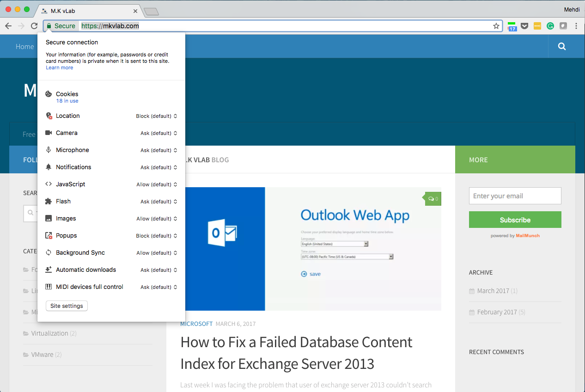The height and width of the screenshot is (392, 585).
Task: Click the bookmark star icon in address bar
Action: 496,26
